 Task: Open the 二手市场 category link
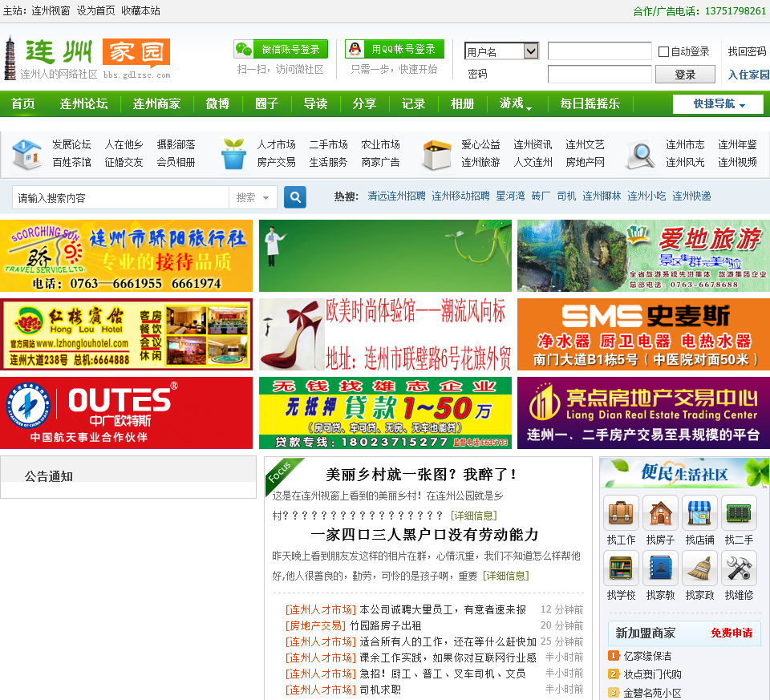329,145
